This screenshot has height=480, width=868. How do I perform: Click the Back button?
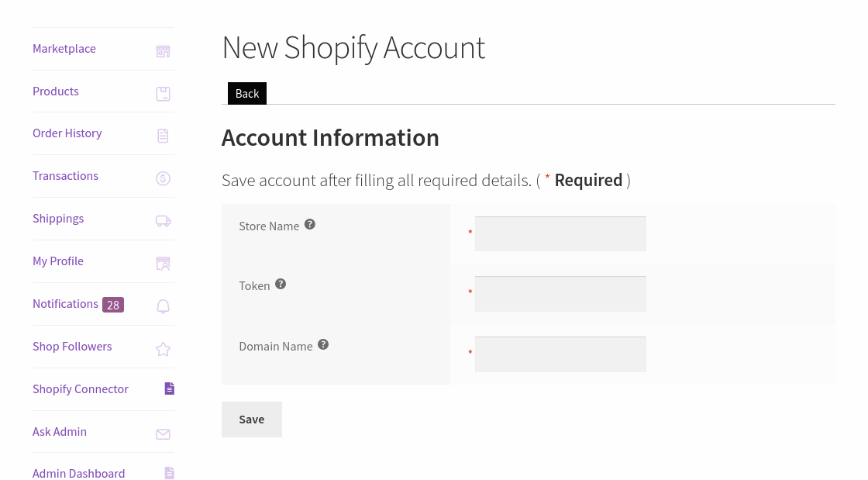[246, 93]
